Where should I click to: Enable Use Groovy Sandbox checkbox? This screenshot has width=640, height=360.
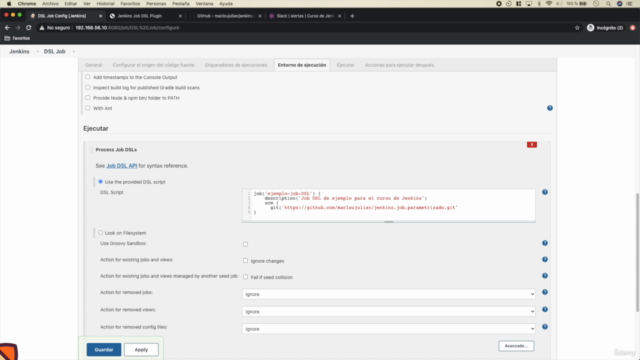click(x=245, y=244)
